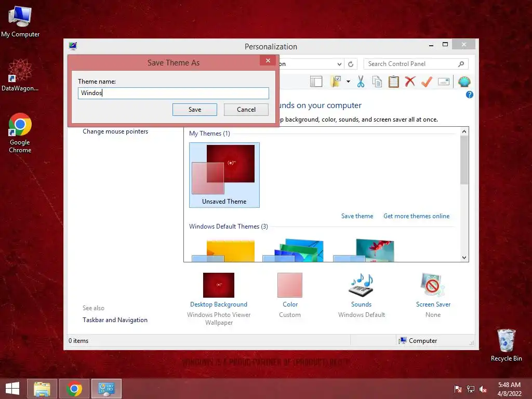Image resolution: width=532 pixels, height=399 pixels.
Task: Click the 'Windows Default Themes (3)' header
Action: click(229, 227)
